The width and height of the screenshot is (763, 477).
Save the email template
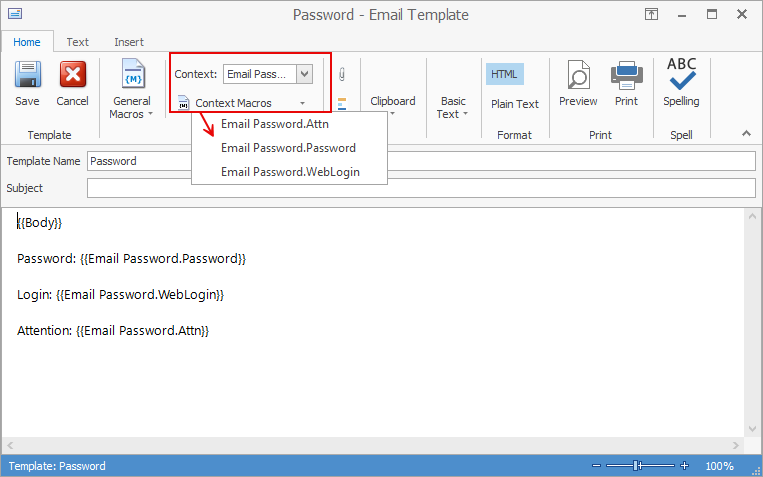coord(27,83)
